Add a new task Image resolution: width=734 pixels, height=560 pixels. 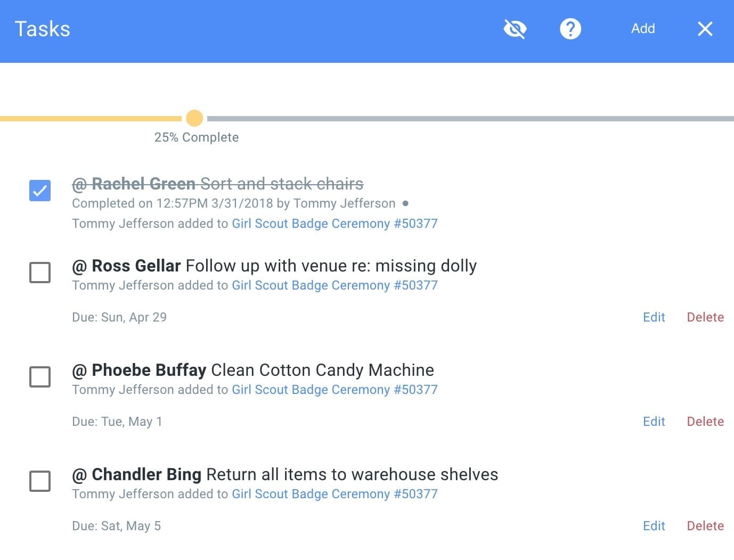[x=642, y=29]
